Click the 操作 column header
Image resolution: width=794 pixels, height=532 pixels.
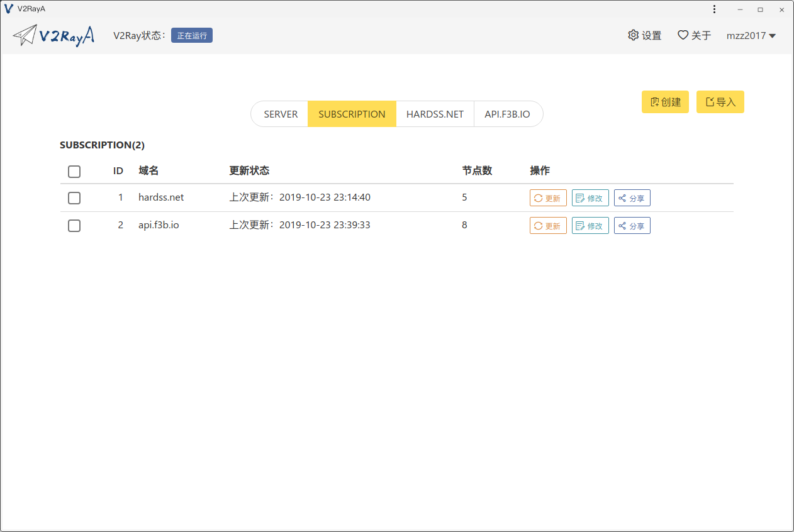(540, 171)
